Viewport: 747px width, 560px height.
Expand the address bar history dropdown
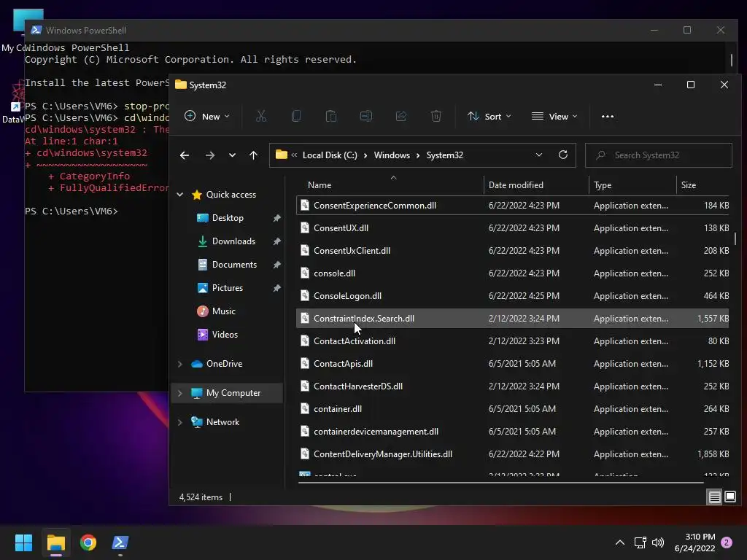(x=539, y=155)
